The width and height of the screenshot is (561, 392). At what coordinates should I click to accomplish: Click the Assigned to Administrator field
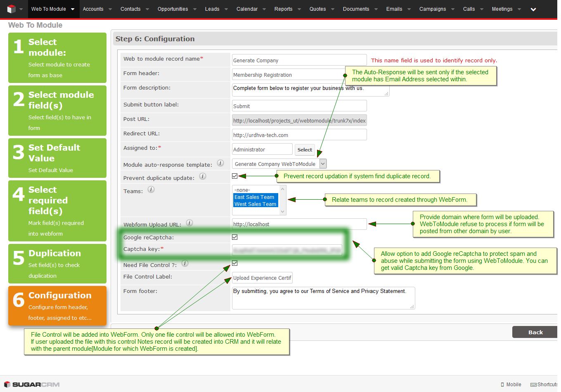point(262,149)
